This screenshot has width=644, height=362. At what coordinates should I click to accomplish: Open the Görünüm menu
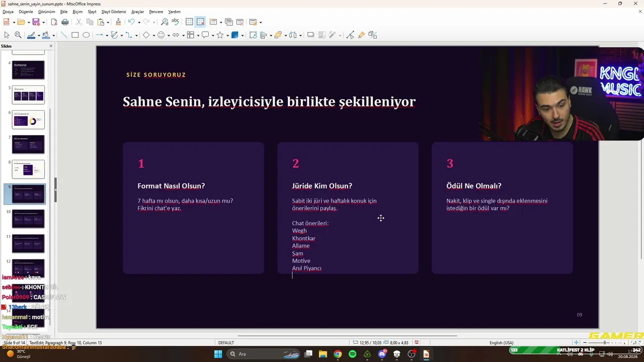[x=46, y=12]
